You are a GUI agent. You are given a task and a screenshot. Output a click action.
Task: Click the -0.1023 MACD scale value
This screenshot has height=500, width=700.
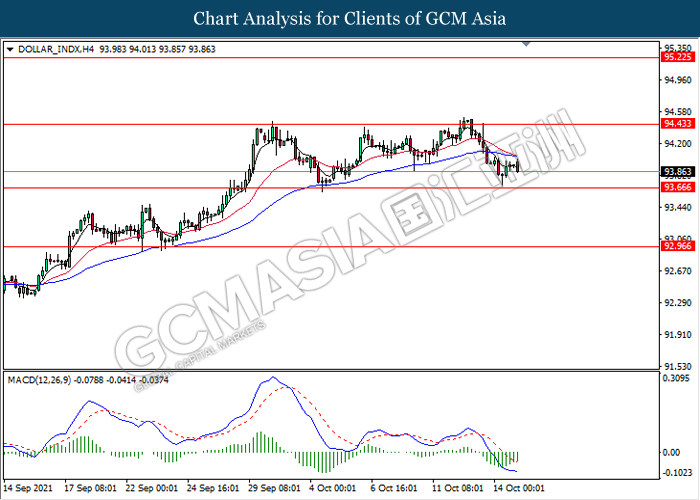pyautogui.click(x=677, y=473)
